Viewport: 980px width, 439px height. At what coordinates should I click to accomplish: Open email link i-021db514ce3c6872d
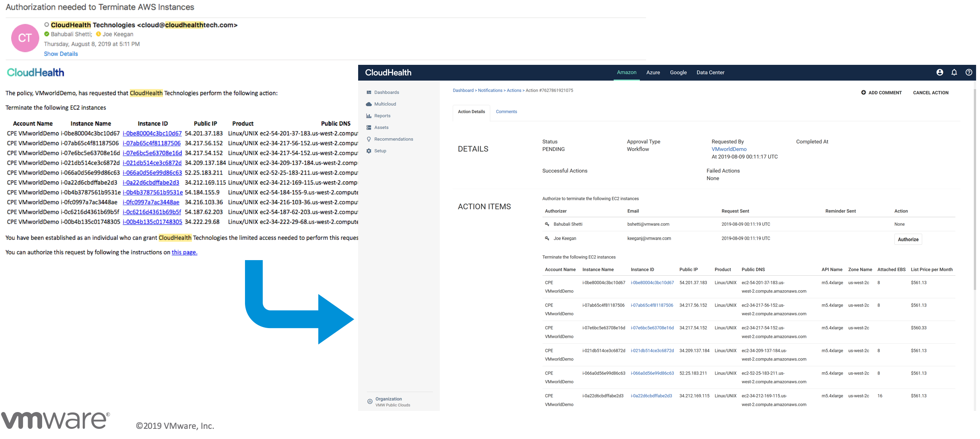[152, 163]
